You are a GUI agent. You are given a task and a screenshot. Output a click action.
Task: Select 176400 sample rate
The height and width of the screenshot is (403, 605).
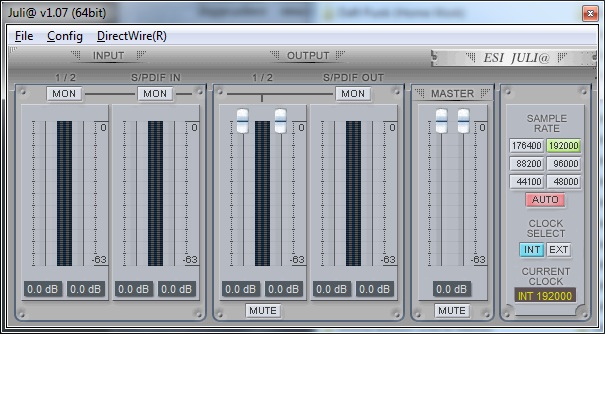526,146
